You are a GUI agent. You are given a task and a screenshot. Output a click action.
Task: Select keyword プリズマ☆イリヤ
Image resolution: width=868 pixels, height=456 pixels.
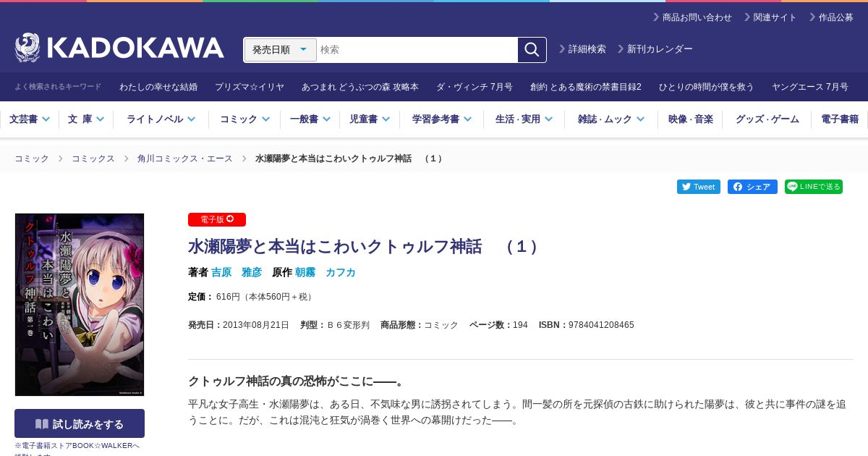(250, 87)
